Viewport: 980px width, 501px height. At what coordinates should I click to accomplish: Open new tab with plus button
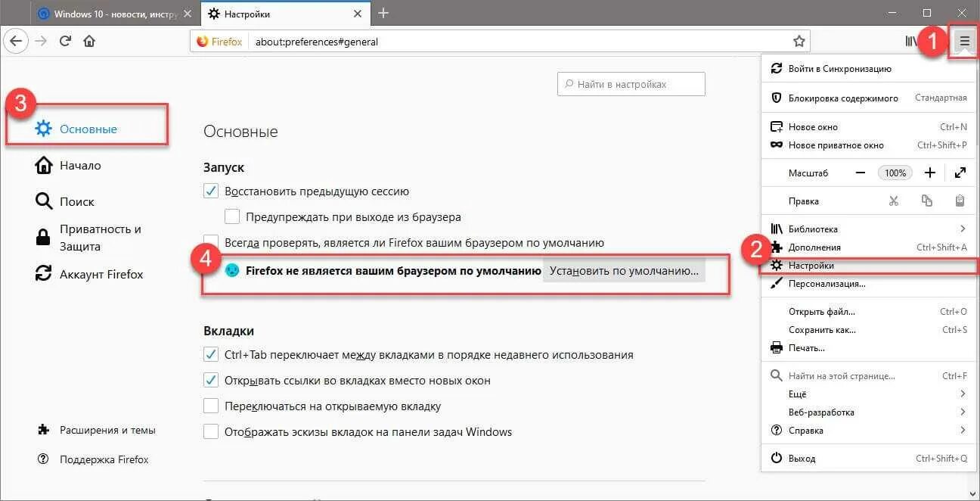[x=383, y=13]
